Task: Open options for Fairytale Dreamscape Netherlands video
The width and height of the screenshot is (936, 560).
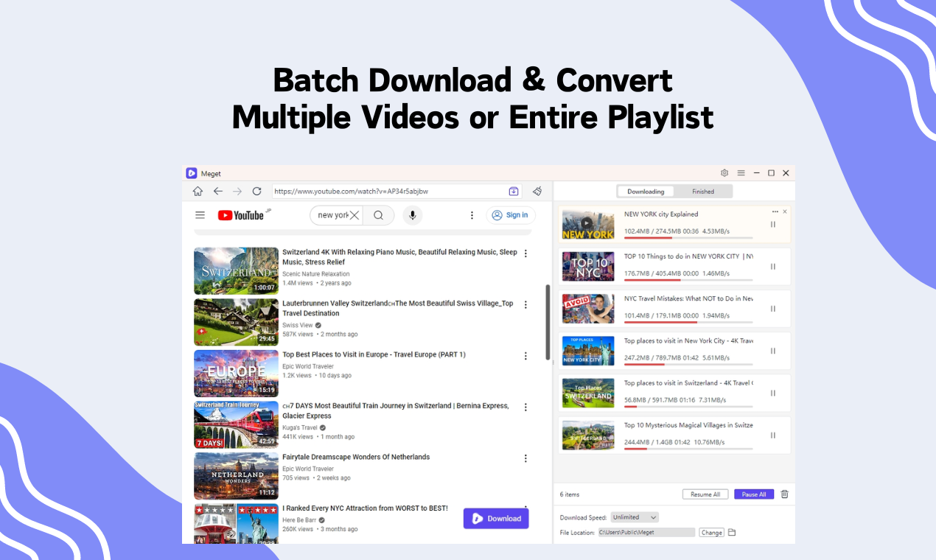Action: point(525,458)
